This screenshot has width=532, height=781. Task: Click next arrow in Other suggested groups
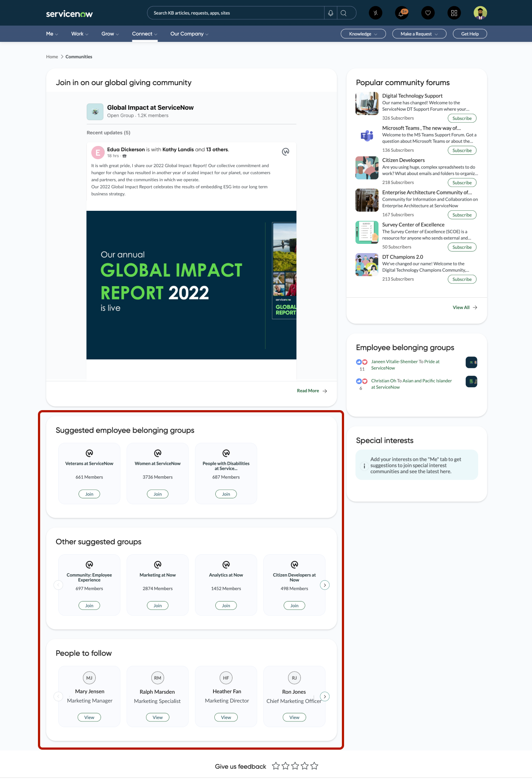coord(325,585)
